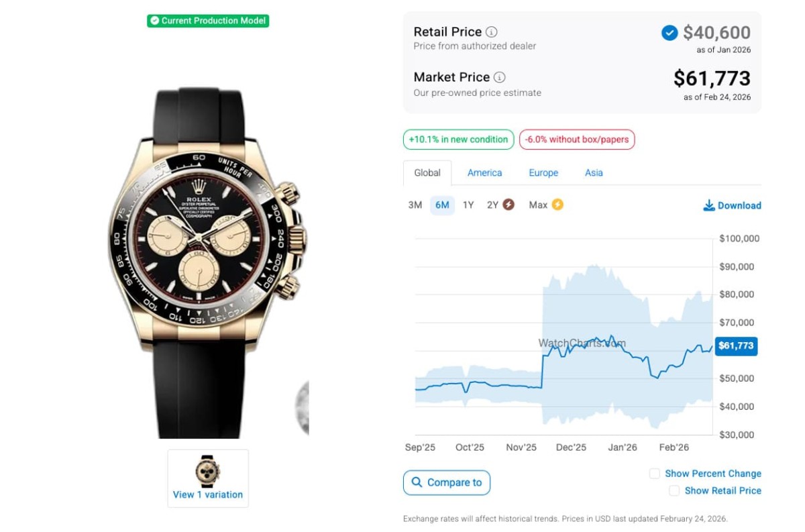Open the Asia region tab
Screen dimensions: 805x532
click(594, 172)
